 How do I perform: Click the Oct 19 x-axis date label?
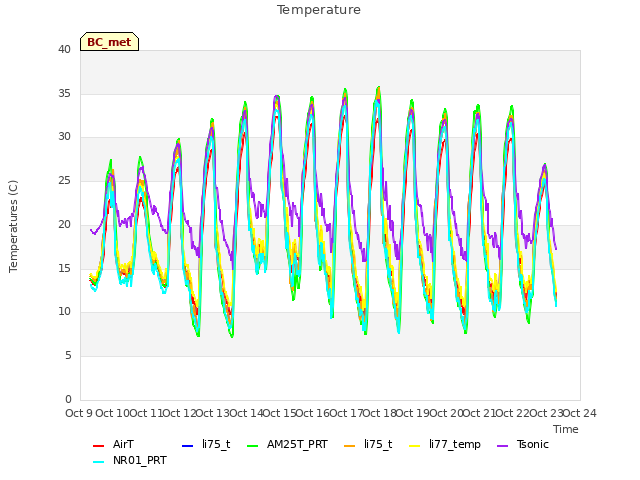pos(413,413)
